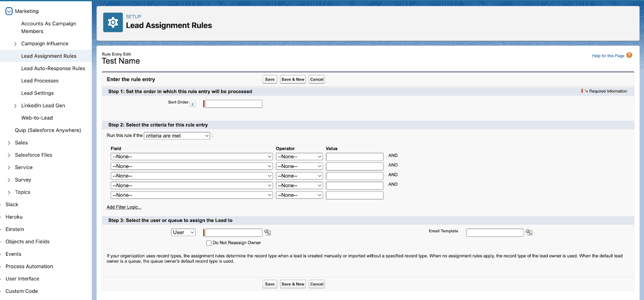Image resolution: width=644 pixels, height=300 pixels.
Task: Expand the Survey section in sidebar
Action: click(x=9, y=180)
